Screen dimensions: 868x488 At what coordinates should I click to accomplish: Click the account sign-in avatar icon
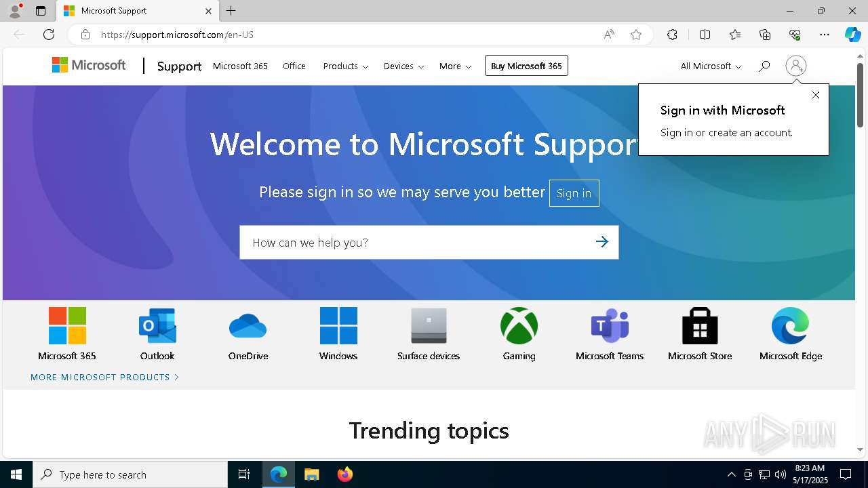pyautogui.click(x=796, y=66)
